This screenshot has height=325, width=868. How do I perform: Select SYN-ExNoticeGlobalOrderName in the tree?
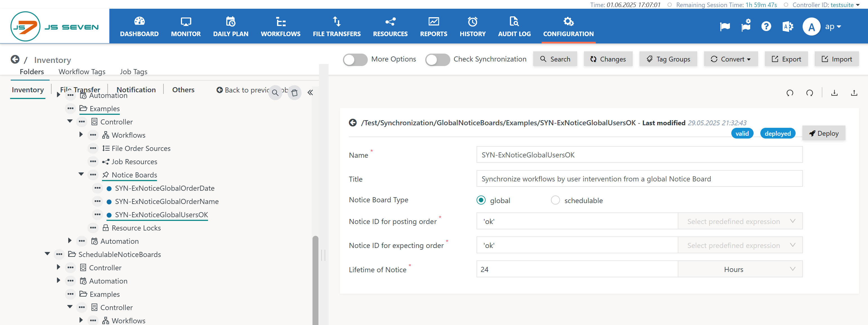(x=167, y=201)
